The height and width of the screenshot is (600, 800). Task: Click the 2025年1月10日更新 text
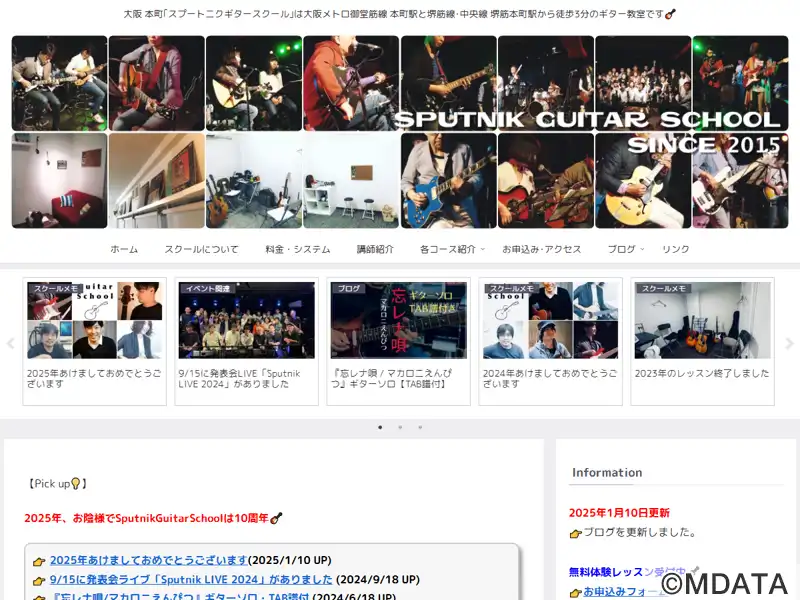[x=619, y=513]
